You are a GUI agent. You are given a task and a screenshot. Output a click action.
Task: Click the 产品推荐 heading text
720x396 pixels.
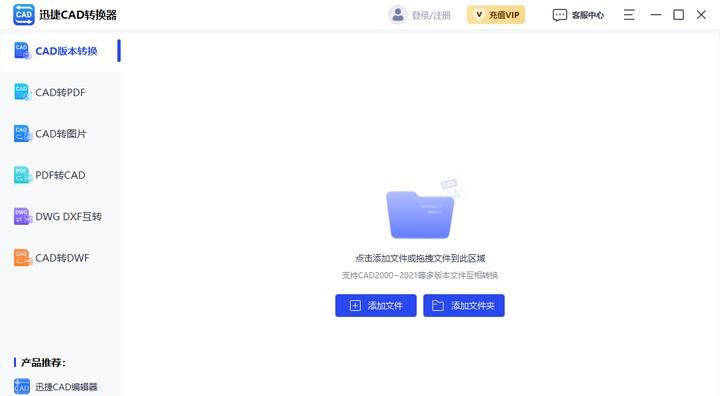tap(43, 362)
